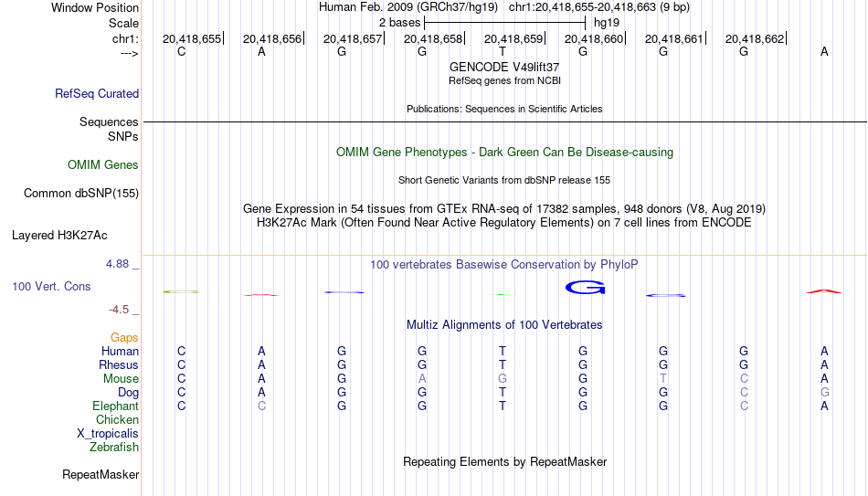Click the Rhesus species label
Image resolution: width=868 pixels, height=496 pixels.
click(x=119, y=364)
